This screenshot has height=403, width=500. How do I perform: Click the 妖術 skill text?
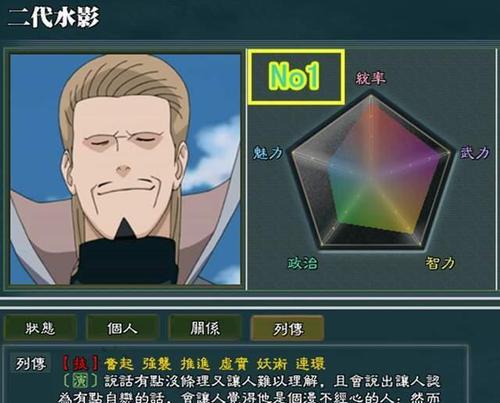(x=272, y=364)
